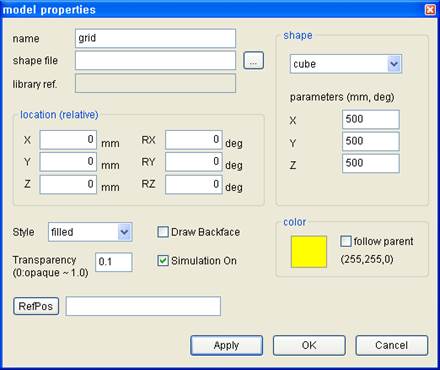440x370 pixels.
Task: Click the Apply button
Action: [x=226, y=345]
